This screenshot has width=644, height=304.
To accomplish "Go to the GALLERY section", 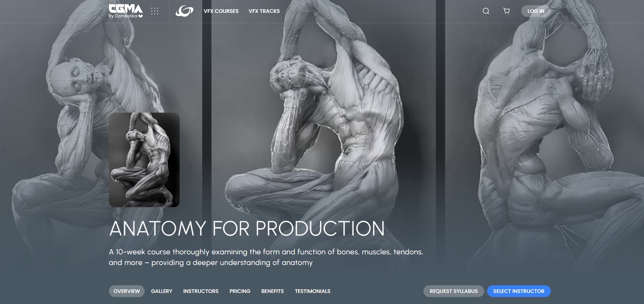I will pyautogui.click(x=162, y=291).
